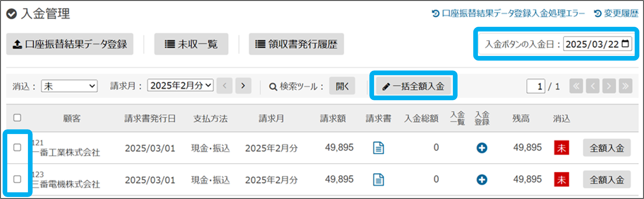Image resolution: width=644 pixels, height=199 pixels.
Task: Click plus icon to register payment for 一番工業株式会社
Action: (x=482, y=148)
